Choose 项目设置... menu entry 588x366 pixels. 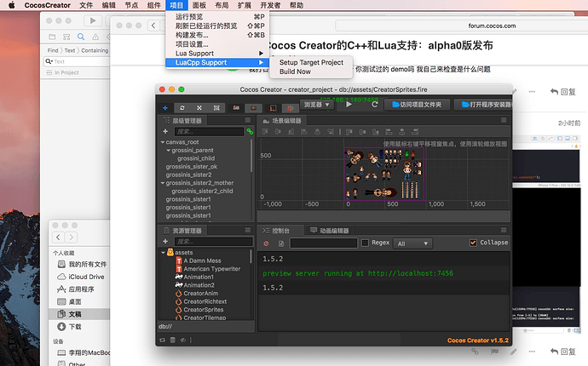(217, 44)
